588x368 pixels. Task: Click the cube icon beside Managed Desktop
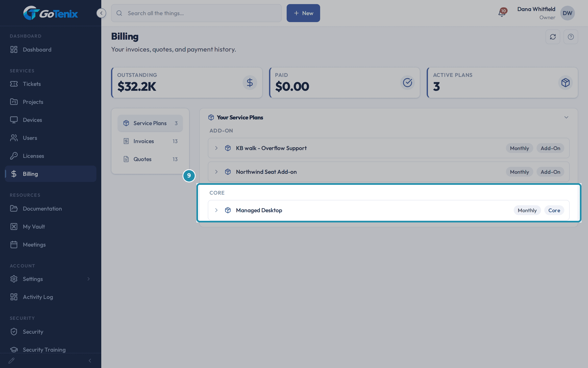(228, 210)
